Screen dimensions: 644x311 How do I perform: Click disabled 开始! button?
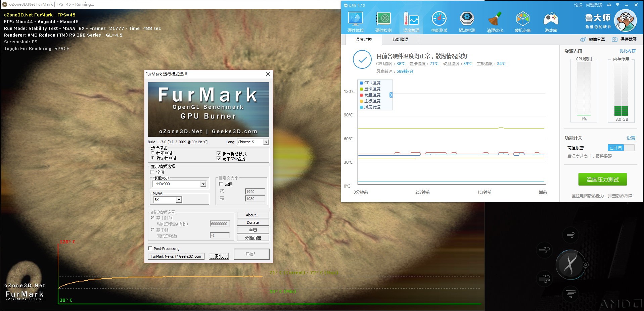[x=251, y=254]
